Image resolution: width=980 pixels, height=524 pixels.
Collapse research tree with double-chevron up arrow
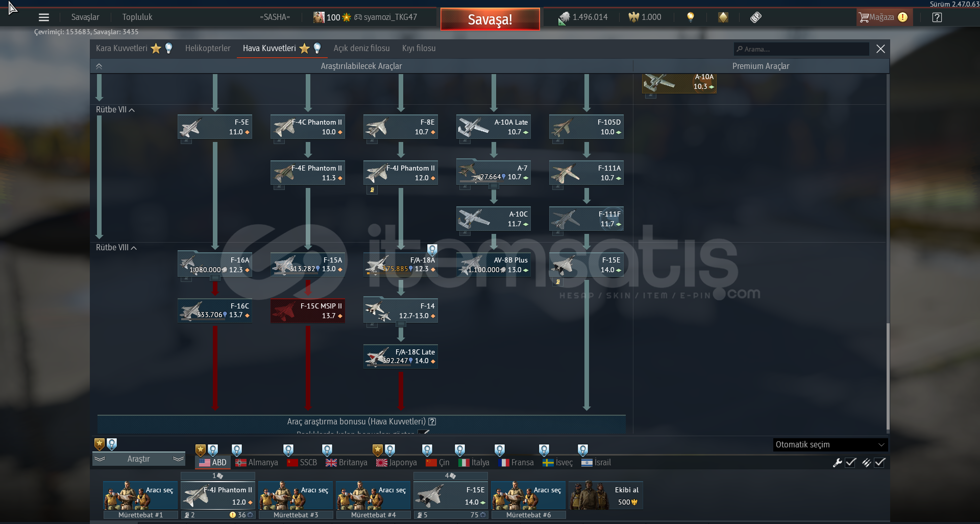[99, 66]
